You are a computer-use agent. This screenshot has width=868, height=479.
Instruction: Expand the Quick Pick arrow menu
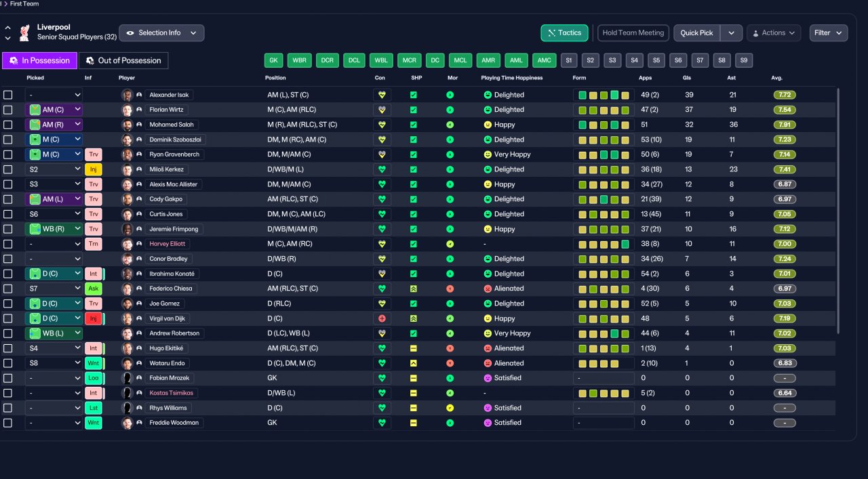pyautogui.click(x=731, y=33)
